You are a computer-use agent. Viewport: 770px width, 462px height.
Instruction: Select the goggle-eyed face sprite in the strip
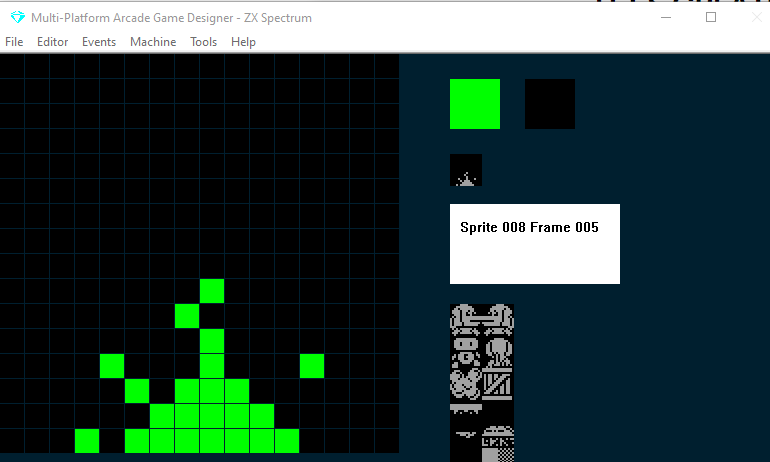click(466, 352)
